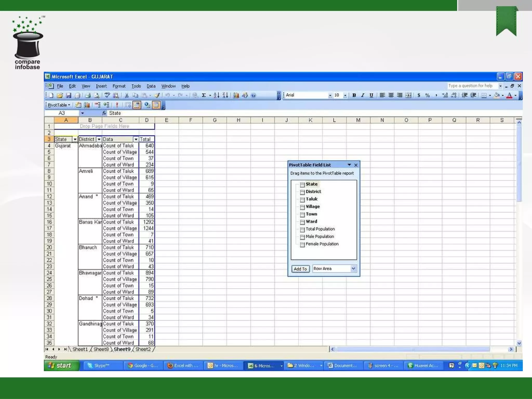The width and height of the screenshot is (532, 399).
Task: Open the Arial font name dropdown
Action: coord(330,96)
